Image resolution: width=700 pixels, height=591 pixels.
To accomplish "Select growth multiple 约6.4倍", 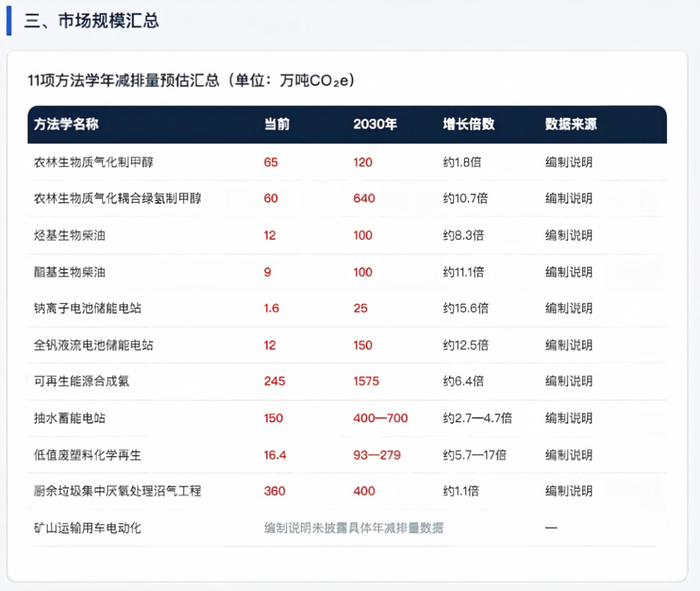I will point(463,381).
